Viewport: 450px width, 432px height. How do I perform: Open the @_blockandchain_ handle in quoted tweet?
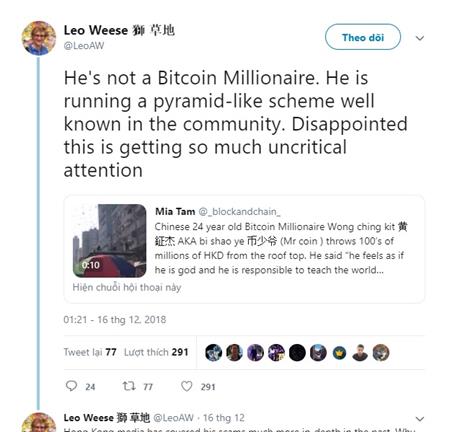click(239, 212)
